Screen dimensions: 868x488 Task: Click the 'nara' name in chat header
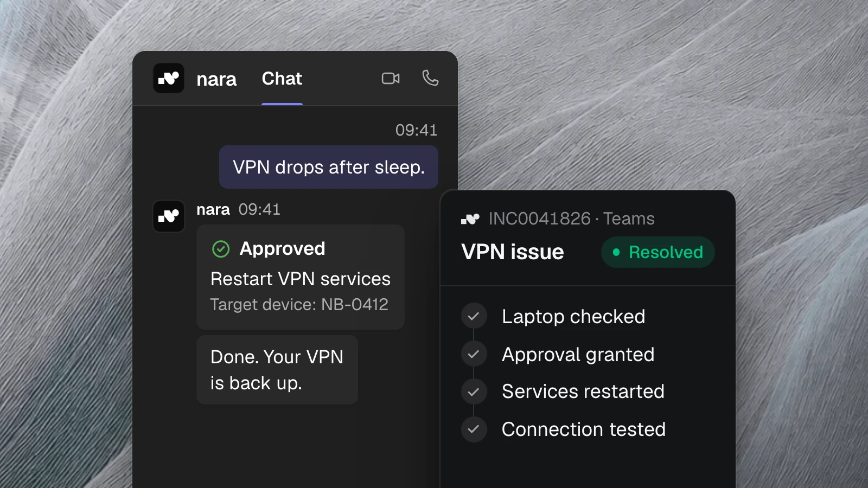click(216, 79)
